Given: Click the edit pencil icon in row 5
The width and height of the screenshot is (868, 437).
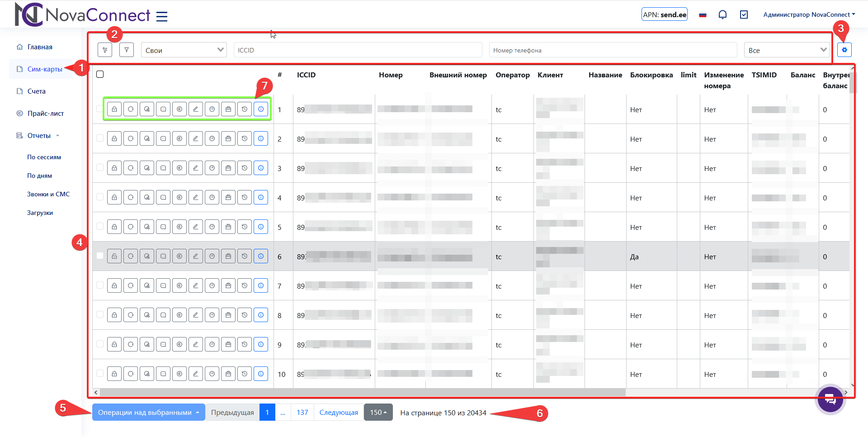Looking at the screenshot, I should click(196, 227).
